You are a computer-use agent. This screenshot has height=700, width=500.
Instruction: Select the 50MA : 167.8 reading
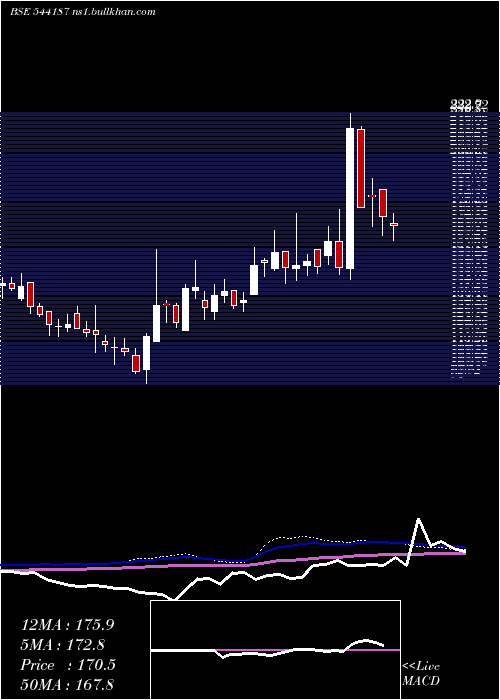(x=67, y=684)
